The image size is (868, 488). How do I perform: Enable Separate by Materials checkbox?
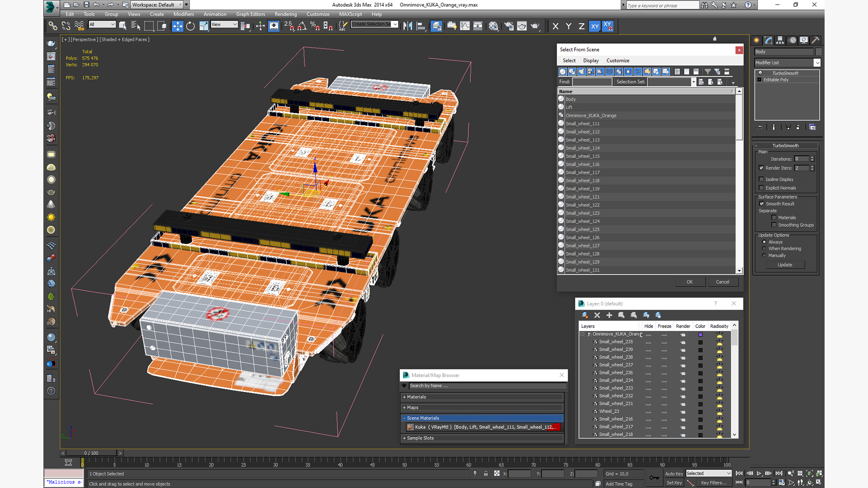[774, 218]
